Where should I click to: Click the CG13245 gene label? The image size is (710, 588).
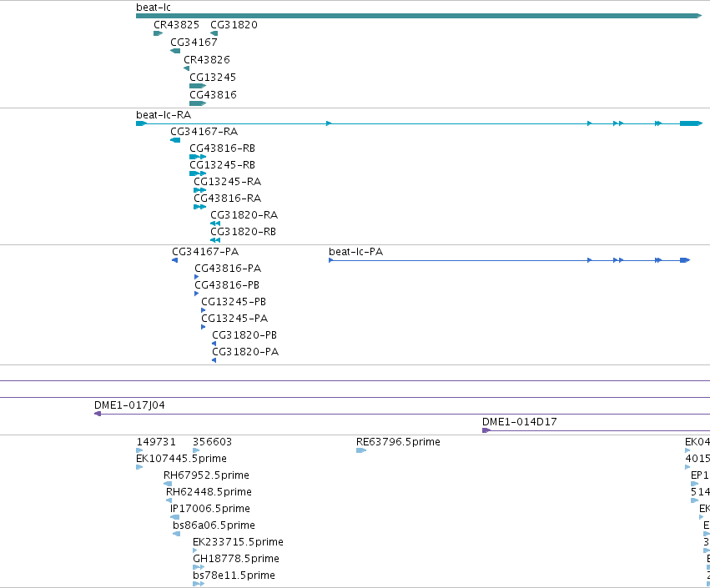coord(213,78)
